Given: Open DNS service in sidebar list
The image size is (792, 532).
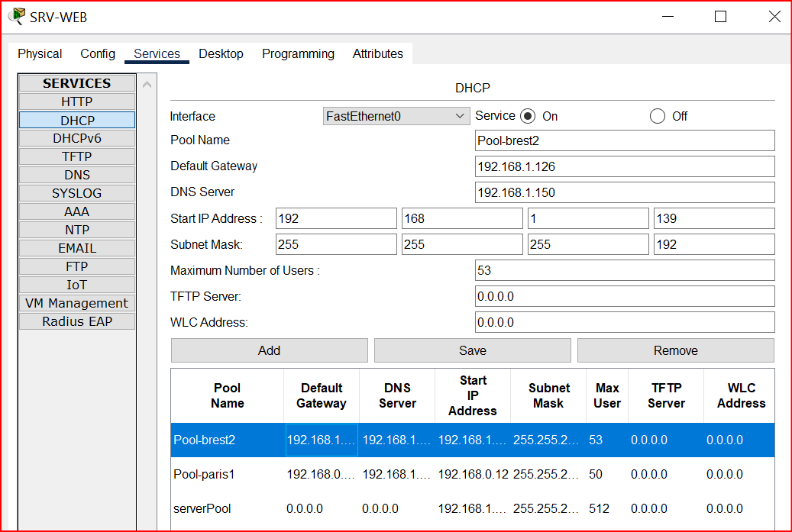Looking at the screenshot, I should (x=77, y=175).
